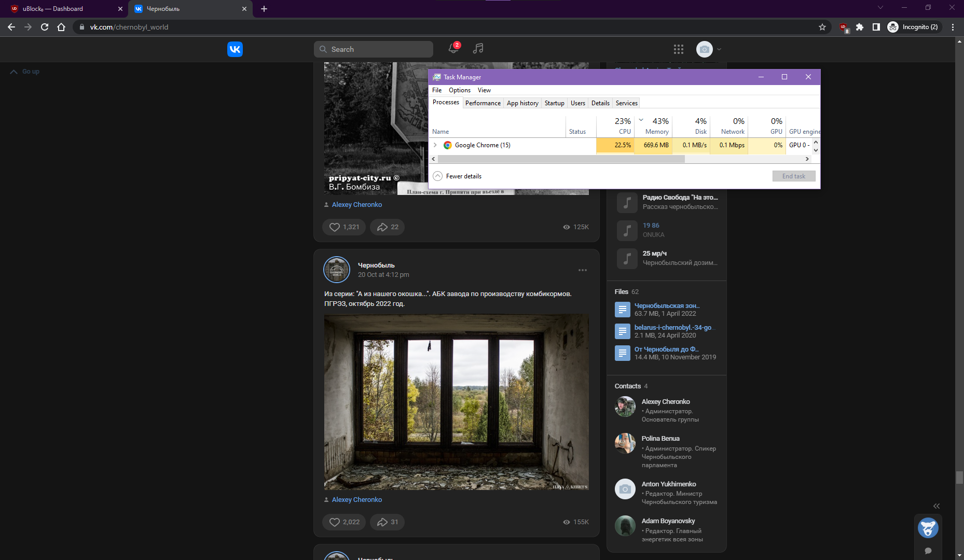Open the notifications bell icon
Viewport: 964px width, 560px height.
pyautogui.click(x=452, y=49)
